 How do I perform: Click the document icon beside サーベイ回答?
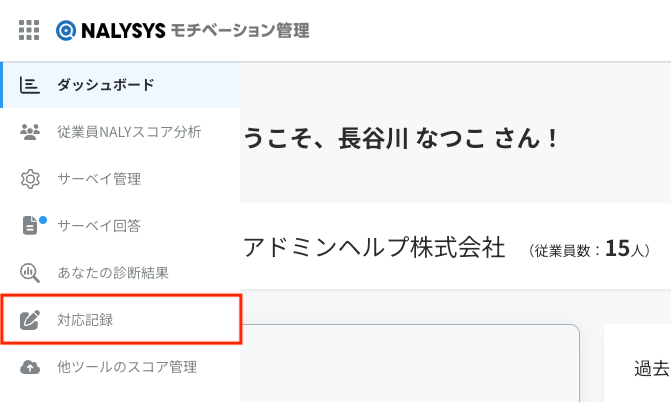click(30, 226)
